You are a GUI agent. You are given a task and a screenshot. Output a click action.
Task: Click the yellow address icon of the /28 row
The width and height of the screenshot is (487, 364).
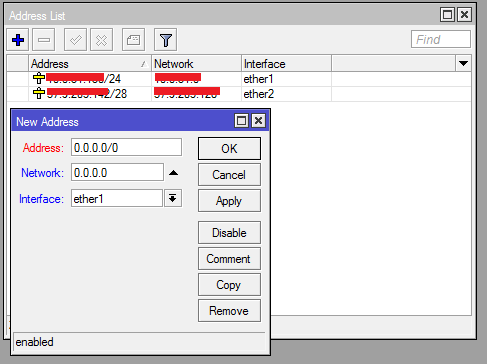(39, 93)
